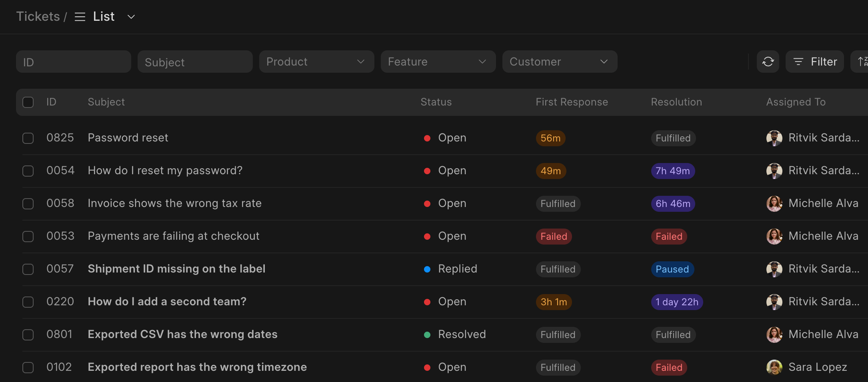Click red status dot of ticket 0053

point(427,237)
